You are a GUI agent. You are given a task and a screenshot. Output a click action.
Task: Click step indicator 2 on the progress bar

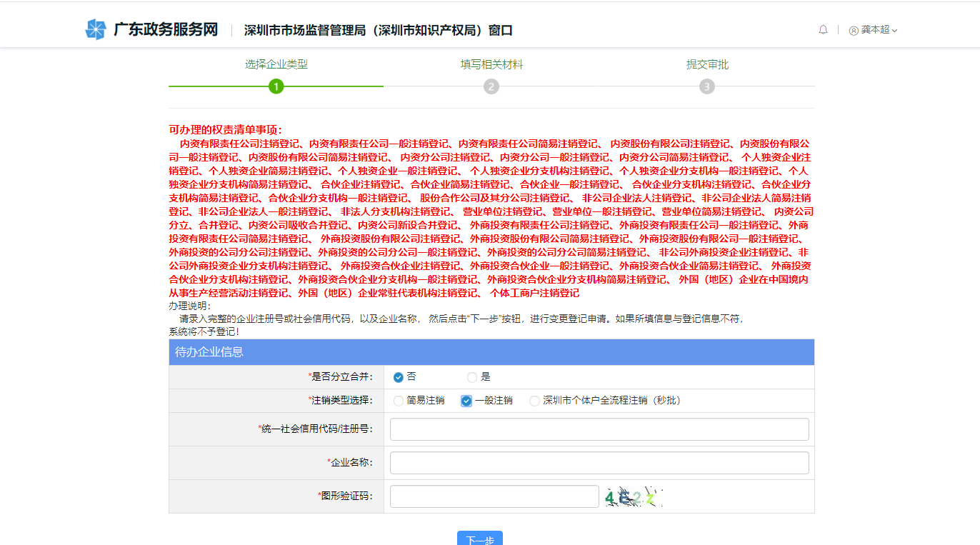[x=491, y=86]
